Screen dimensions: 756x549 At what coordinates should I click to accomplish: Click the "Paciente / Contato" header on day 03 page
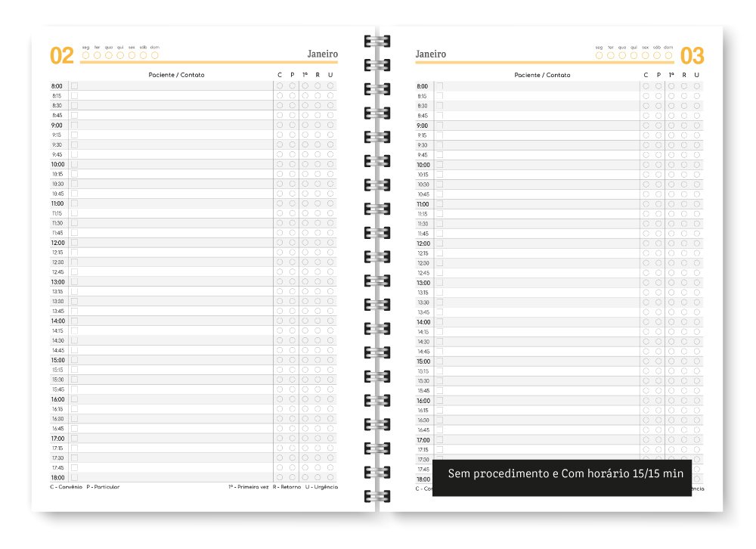pyautogui.click(x=542, y=75)
